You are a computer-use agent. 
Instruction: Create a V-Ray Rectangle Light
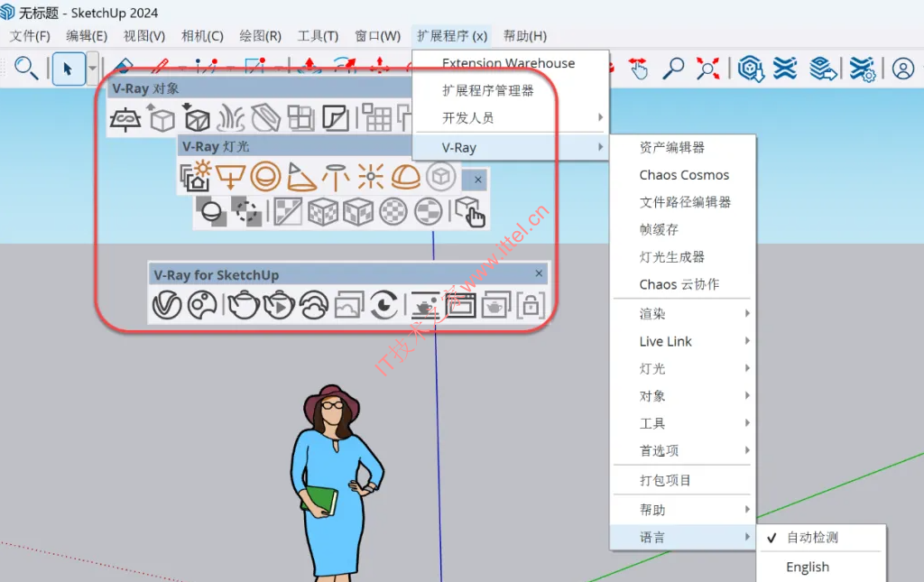pyautogui.click(x=230, y=176)
